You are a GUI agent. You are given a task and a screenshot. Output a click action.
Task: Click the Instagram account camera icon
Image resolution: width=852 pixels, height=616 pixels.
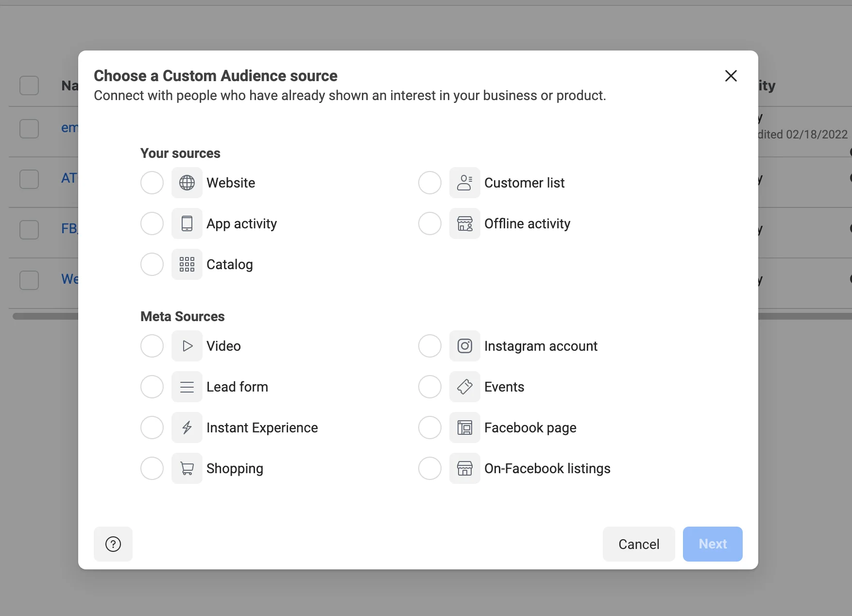(x=465, y=346)
